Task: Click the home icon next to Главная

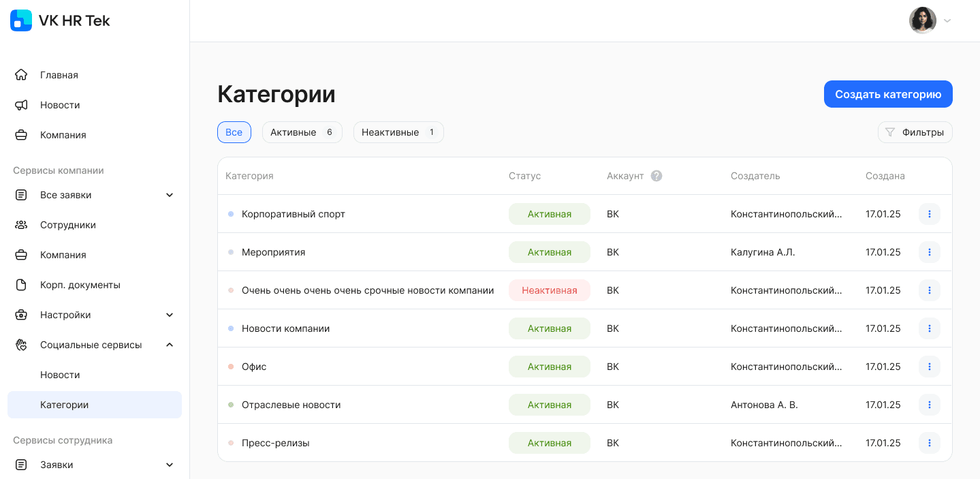Action: pyautogui.click(x=21, y=75)
